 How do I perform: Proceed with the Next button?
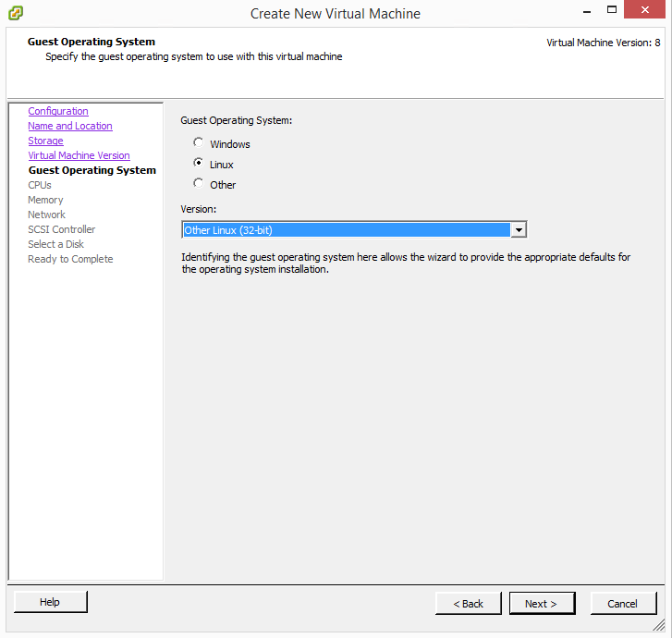[x=543, y=604]
